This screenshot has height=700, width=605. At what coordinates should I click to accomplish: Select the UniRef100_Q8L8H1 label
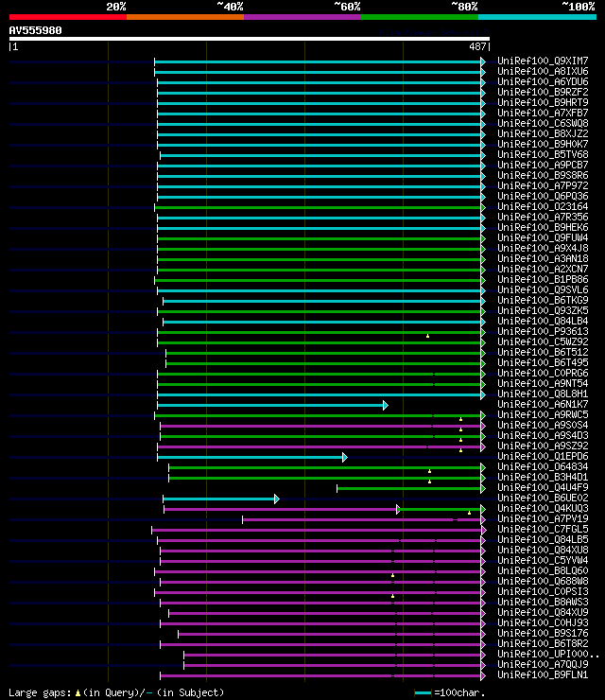(x=543, y=394)
